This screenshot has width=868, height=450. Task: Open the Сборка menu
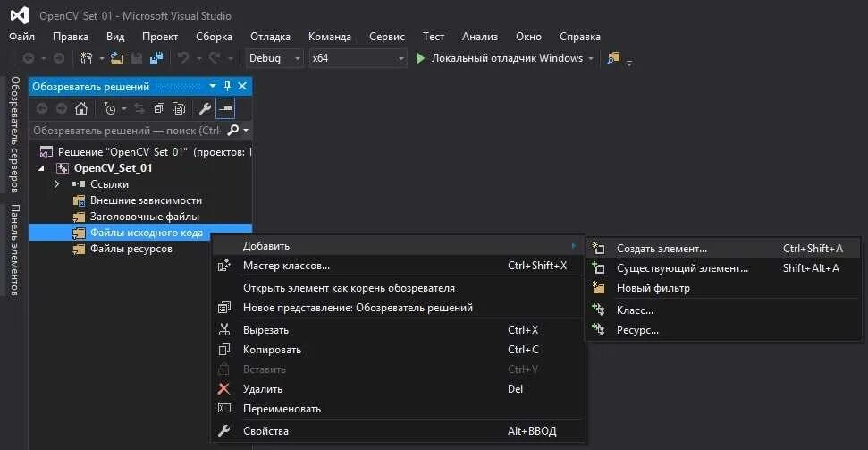click(215, 37)
